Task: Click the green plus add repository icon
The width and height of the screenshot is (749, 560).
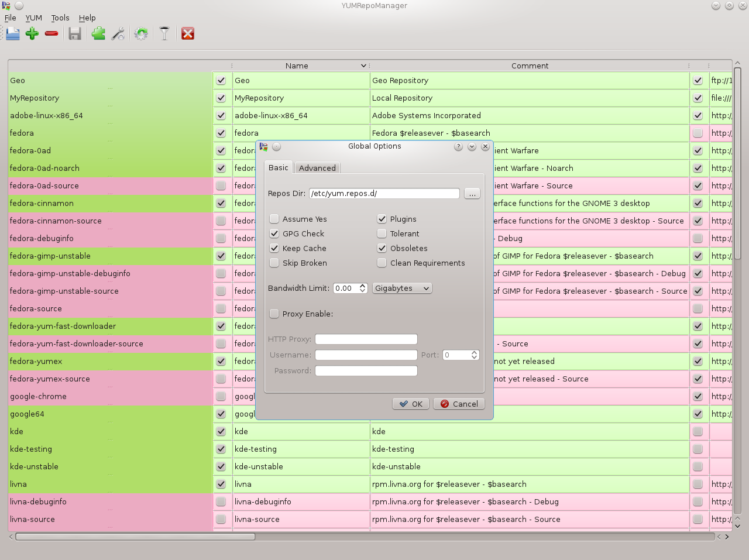Action: click(32, 33)
